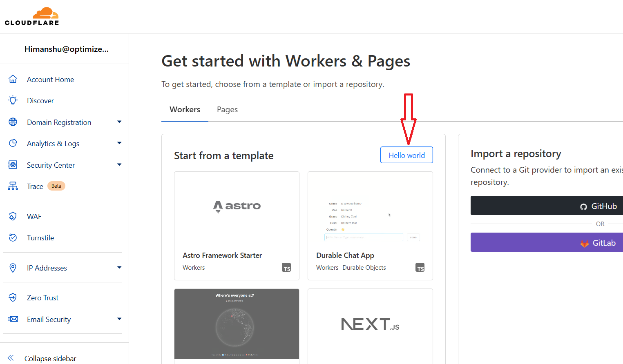Open the Durable Chat App template
Viewport: 623px width, 364px height.
370,226
